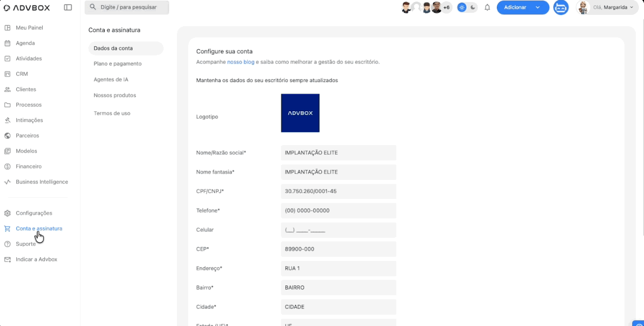
Task: Switch to dark mode with the moon toggle
Action: tap(473, 8)
